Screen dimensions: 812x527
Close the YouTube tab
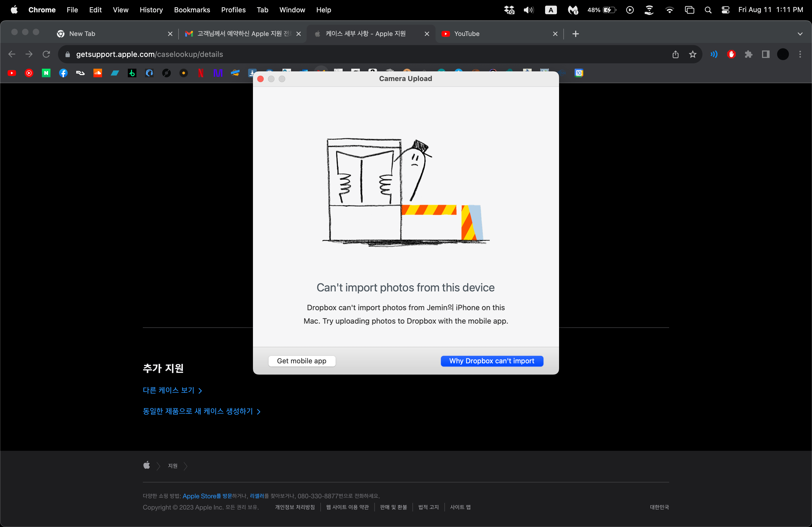tap(555, 34)
